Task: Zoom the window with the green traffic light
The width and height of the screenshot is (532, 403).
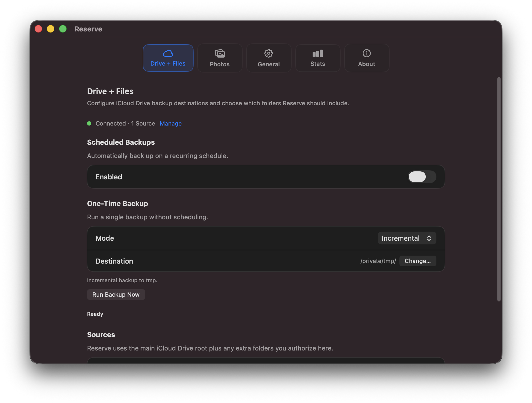Action: 63,29
